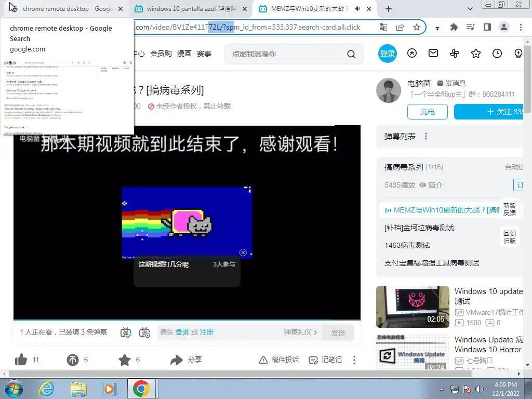
Task: Close the windows 10 pantalla azul tab
Action: pos(245,9)
